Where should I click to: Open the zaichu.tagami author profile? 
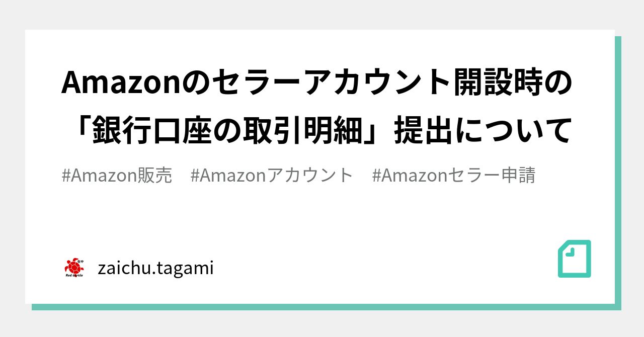click(155, 269)
